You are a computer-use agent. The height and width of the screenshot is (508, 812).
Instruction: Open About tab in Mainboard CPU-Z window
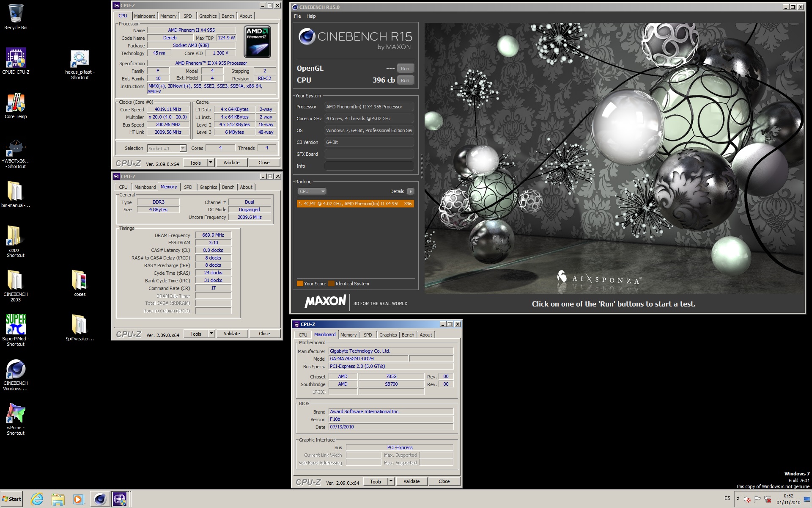pyautogui.click(x=426, y=335)
